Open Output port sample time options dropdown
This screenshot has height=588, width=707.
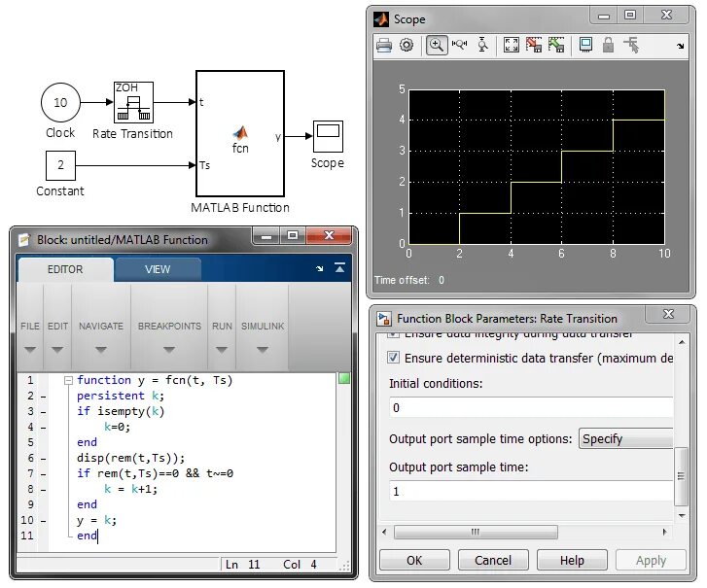tap(626, 438)
